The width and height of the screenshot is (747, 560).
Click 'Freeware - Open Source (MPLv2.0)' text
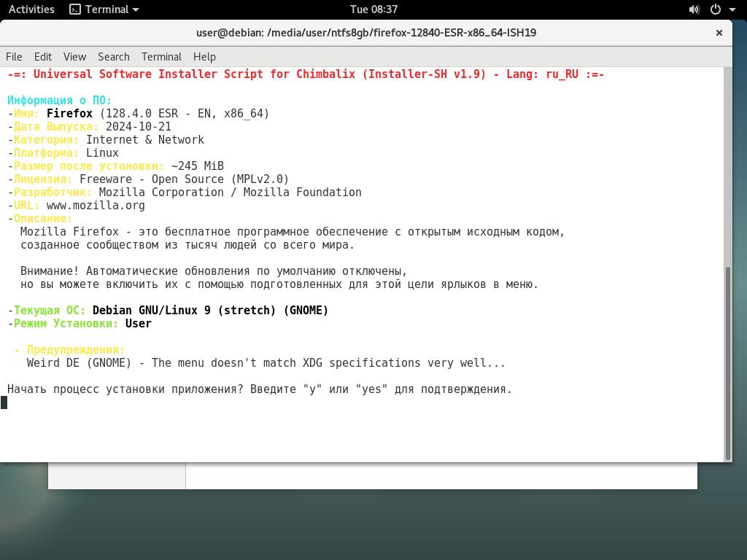pyautogui.click(x=185, y=179)
